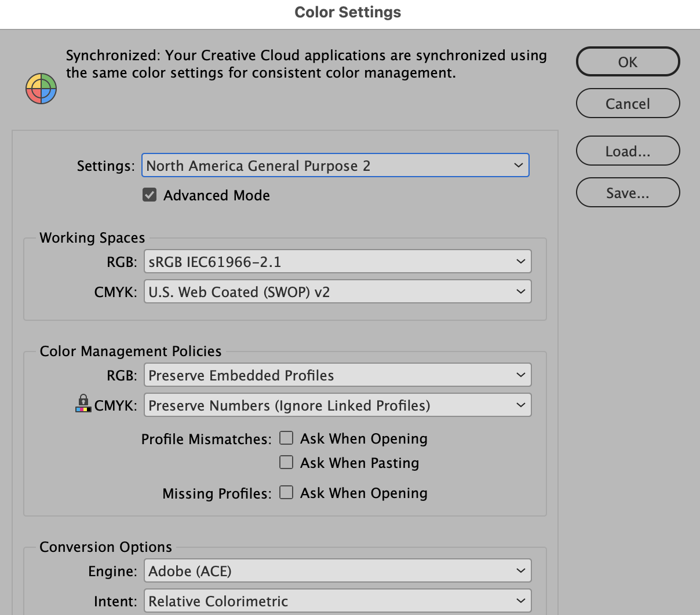Screen dimensions: 700x615
Task: Enable Ask When Pasting for Profile Mismatches
Action: tap(286, 462)
